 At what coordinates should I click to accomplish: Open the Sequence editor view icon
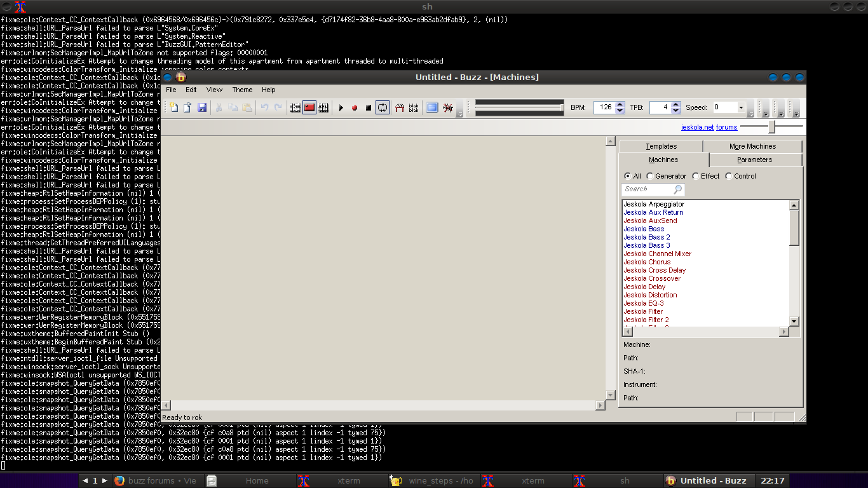click(x=323, y=107)
